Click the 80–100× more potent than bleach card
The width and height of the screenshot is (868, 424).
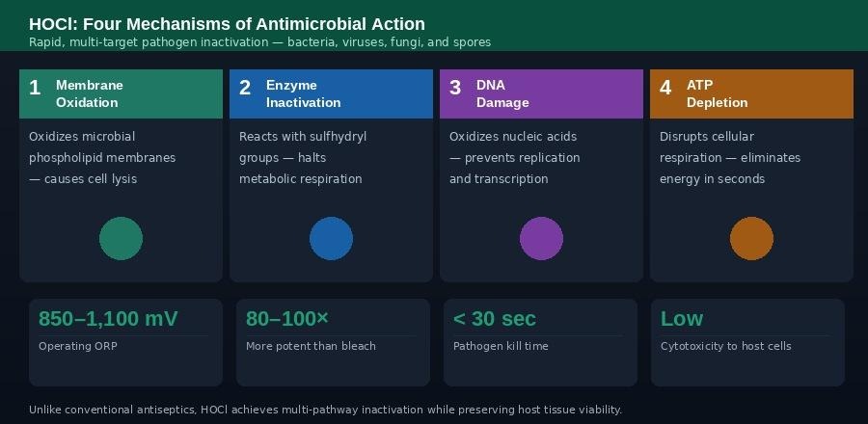tap(333, 342)
